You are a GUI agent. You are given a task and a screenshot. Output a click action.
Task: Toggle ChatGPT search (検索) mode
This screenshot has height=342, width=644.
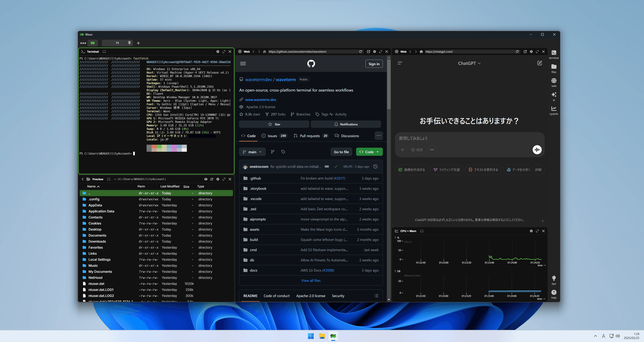point(417,150)
